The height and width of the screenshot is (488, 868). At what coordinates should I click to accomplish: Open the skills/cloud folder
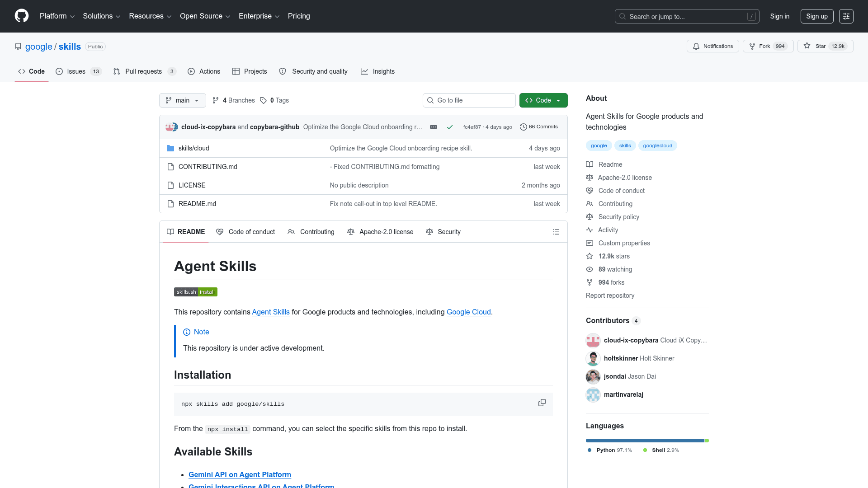(193, 148)
